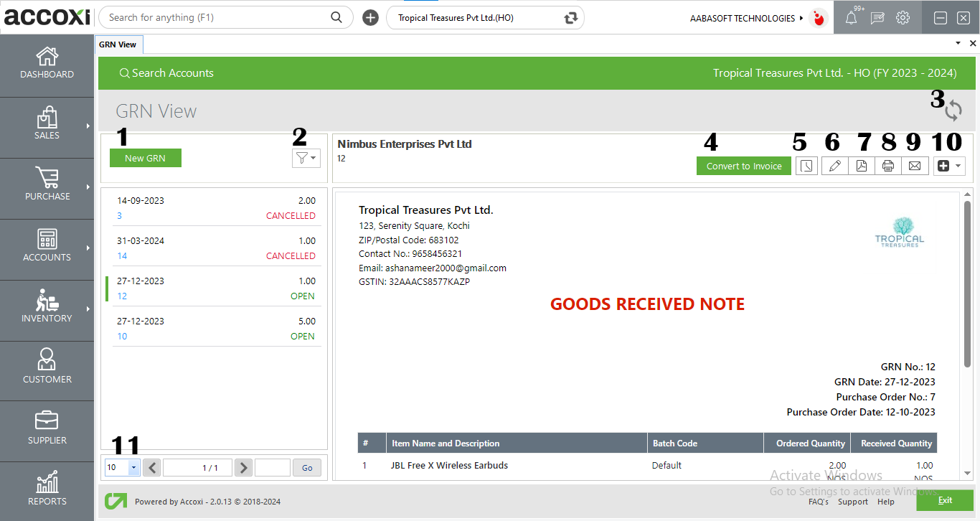Open the more options plus dropdown
Screen dimensions: 980x521
pyautogui.click(x=949, y=166)
